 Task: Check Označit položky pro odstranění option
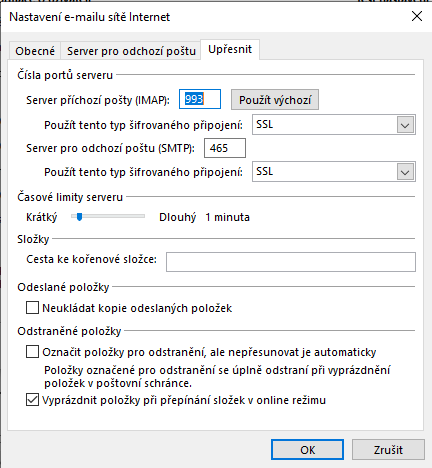32,352
